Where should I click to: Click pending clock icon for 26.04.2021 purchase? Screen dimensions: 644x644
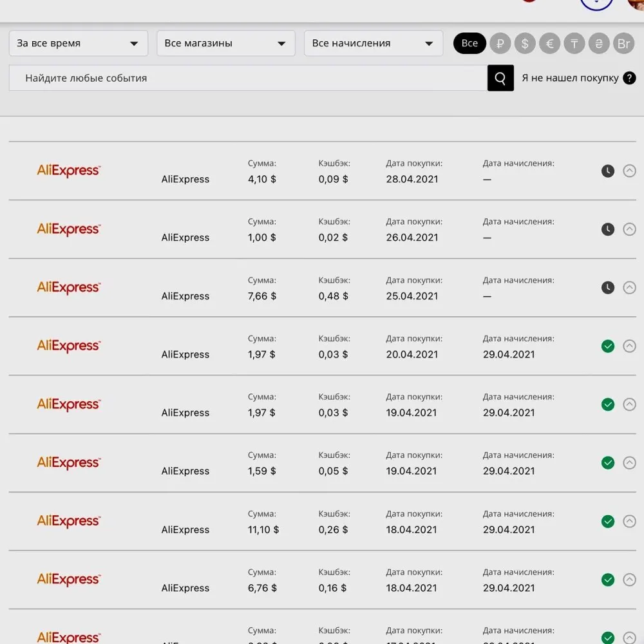coord(608,229)
